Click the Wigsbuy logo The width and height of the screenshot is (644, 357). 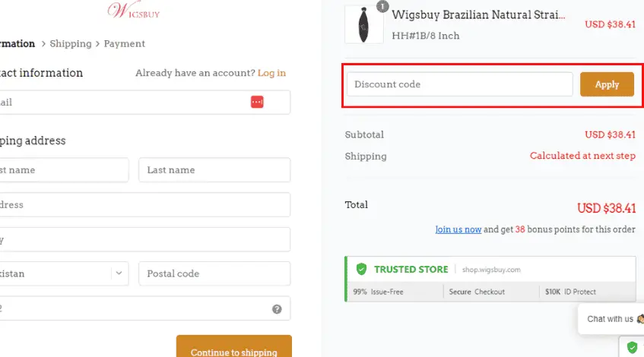[x=134, y=11]
